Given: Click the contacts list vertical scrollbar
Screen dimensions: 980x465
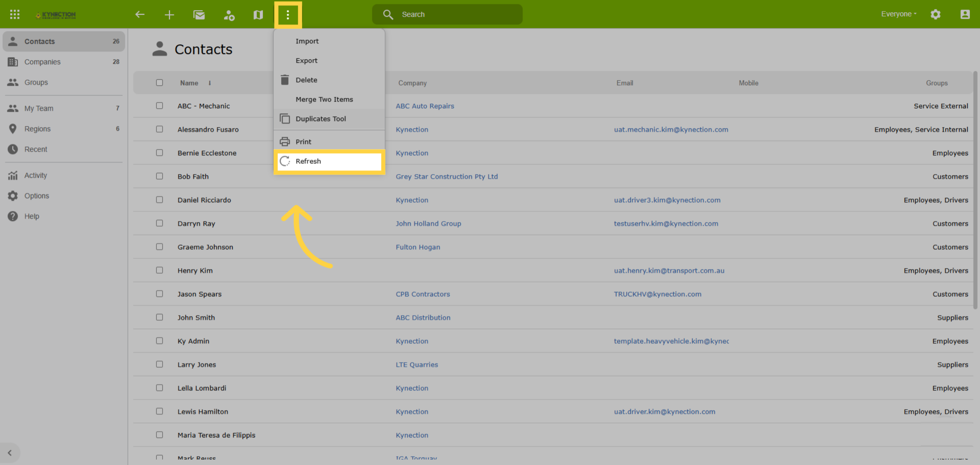Looking at the screenshot, I should (x=975, y=190).
